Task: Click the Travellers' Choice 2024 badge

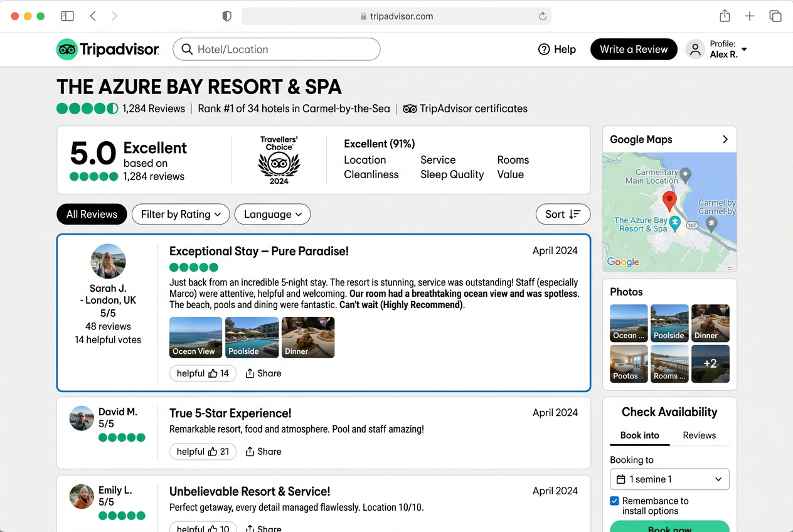Action: pos(279,160)
